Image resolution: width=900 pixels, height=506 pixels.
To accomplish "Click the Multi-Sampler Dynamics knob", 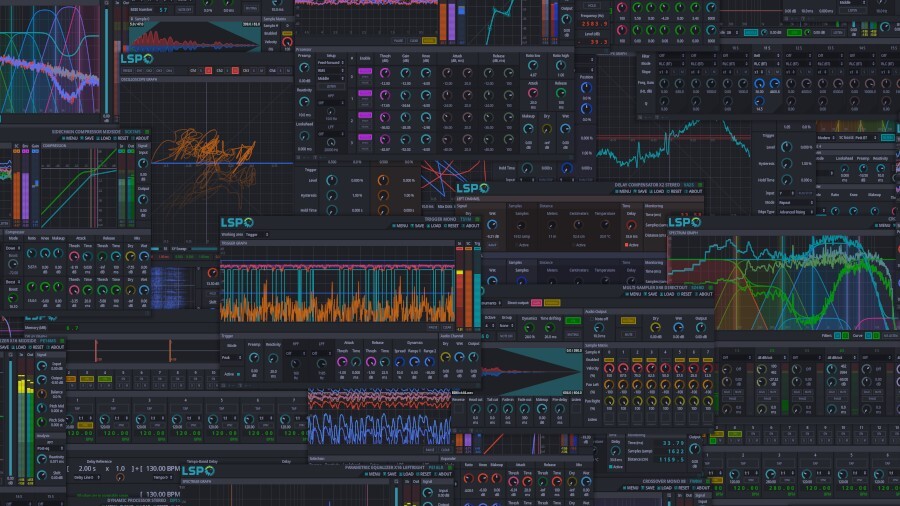I will [x=529, y=328].
